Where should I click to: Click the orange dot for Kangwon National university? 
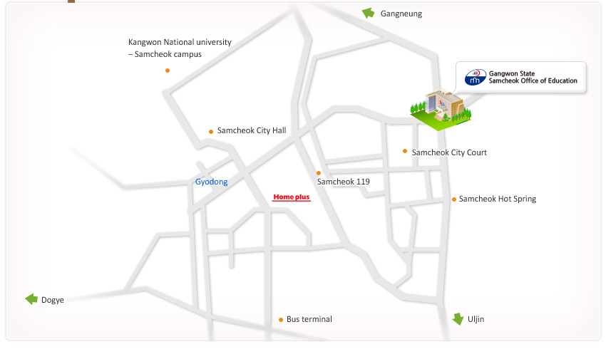click(168, 71)
